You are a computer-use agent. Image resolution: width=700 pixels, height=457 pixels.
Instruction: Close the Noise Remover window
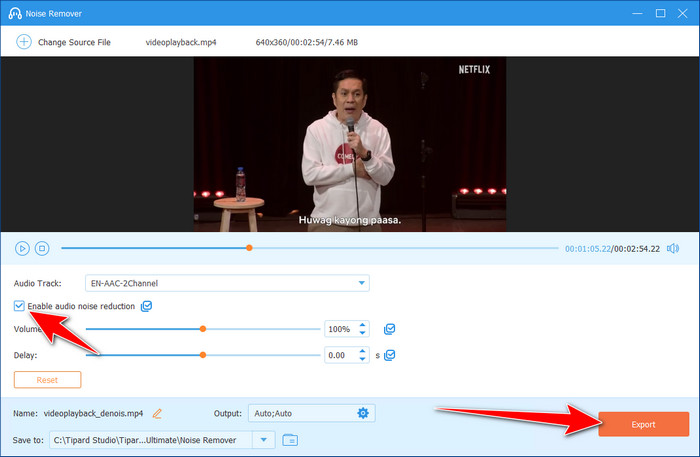(x=683, y=13)
